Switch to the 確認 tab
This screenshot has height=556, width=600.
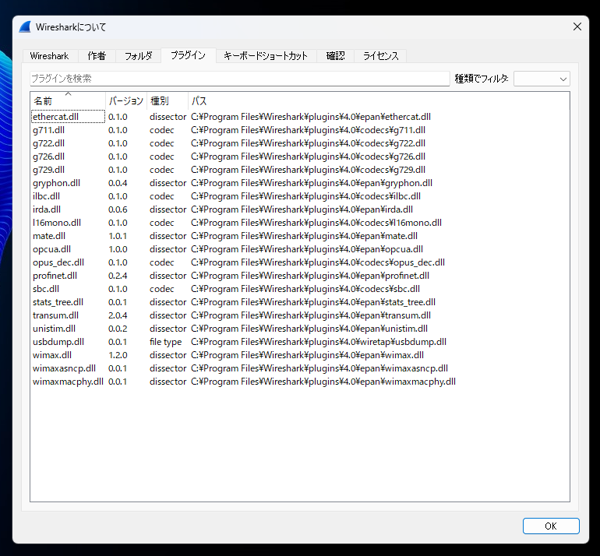click(x=336, y=56)
